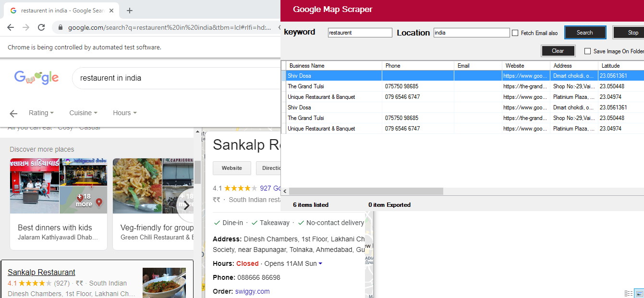This screenshot has width=644, height=298.
Task: Click https://the-grand... website cell in second row
Action: click(x=526, y=86)
